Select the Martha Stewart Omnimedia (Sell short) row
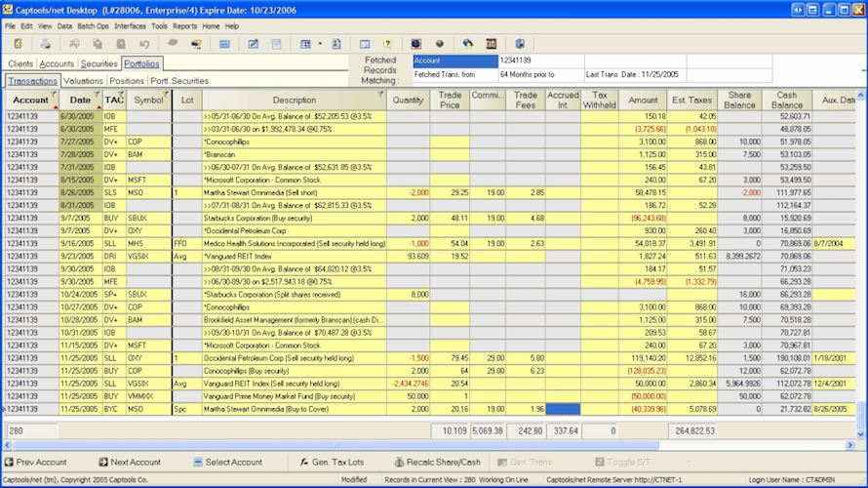 click(x=429, y=193)
